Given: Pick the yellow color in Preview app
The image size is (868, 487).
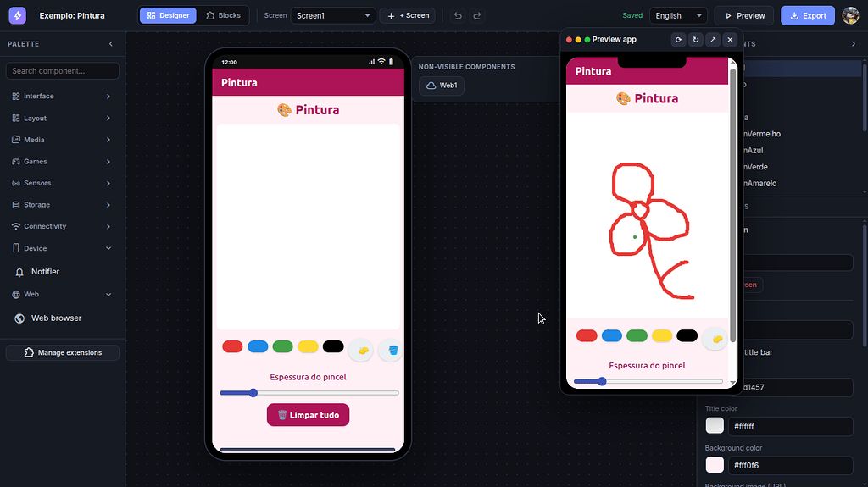Looking at the screenshot, I should click(x=662, y=335).
